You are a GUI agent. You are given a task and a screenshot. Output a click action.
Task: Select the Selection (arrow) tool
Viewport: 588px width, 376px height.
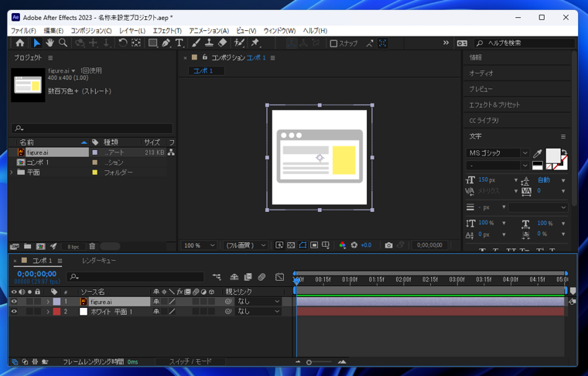click(x=37, y=43)
